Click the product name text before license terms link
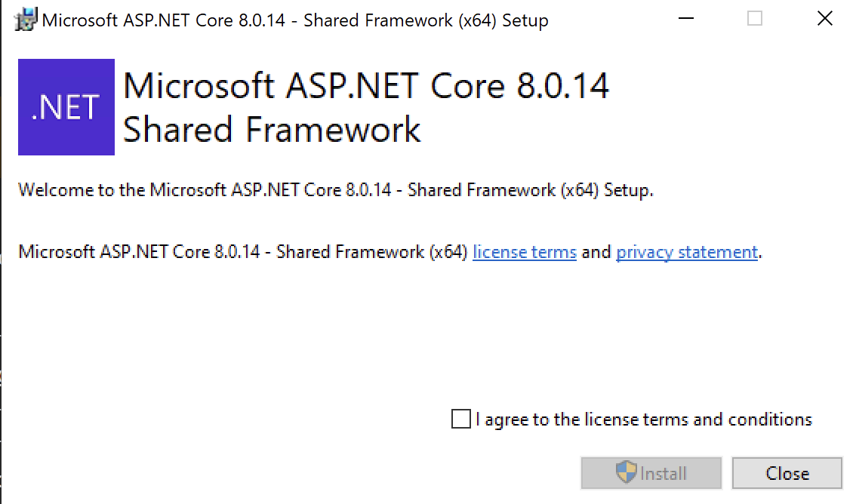Screen dimensions: 856x504 coord(243,252)
